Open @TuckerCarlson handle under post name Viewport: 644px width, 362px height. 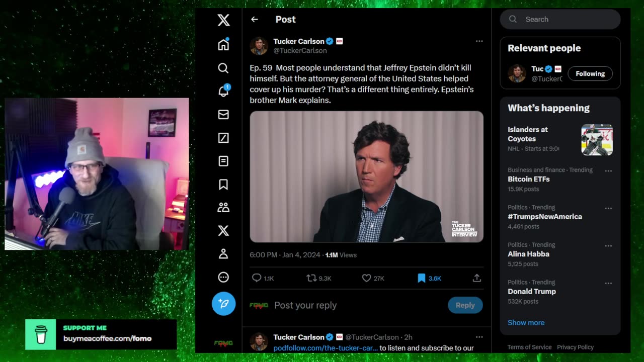click(x=300, y=51)
